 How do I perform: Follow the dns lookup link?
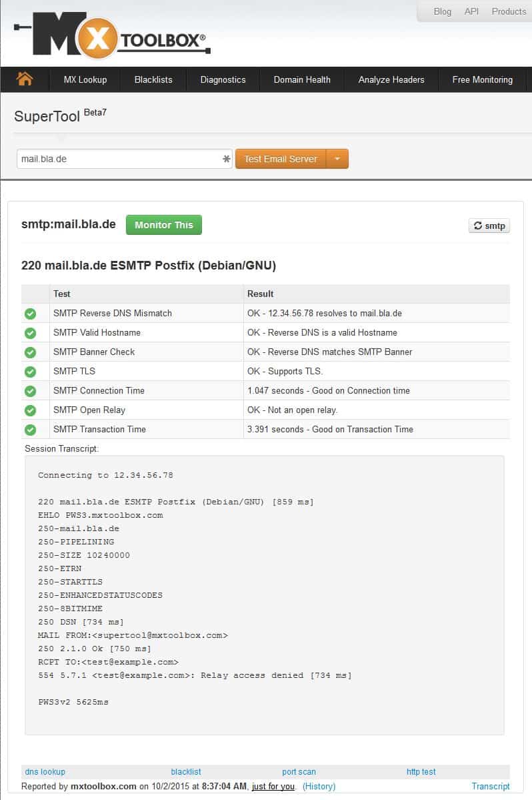45,772
